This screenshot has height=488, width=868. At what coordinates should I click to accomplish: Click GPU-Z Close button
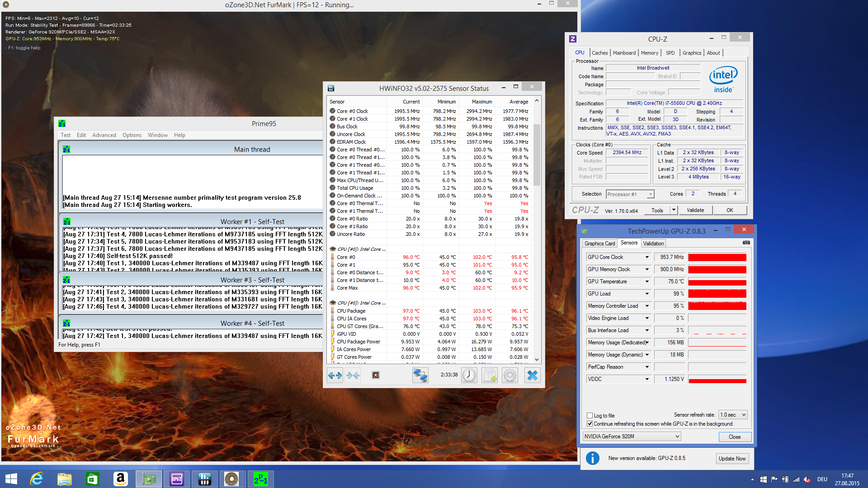click(x=735, y=436)
